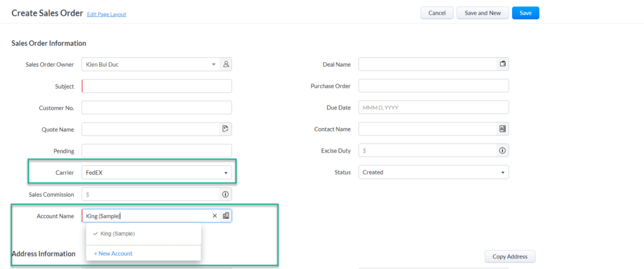
Task: Choose + New Account in dropdown list
Action: 113,253
